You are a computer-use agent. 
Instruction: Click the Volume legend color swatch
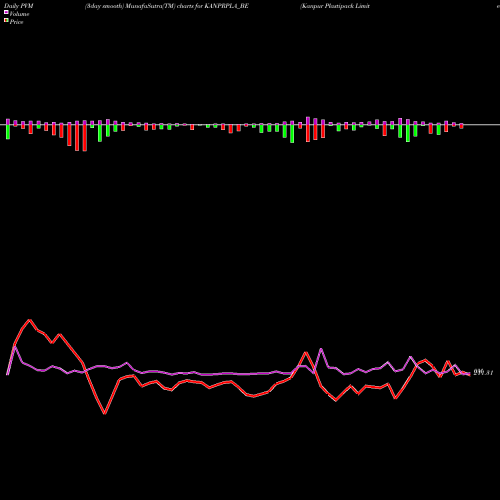click(x=6, y=12)
